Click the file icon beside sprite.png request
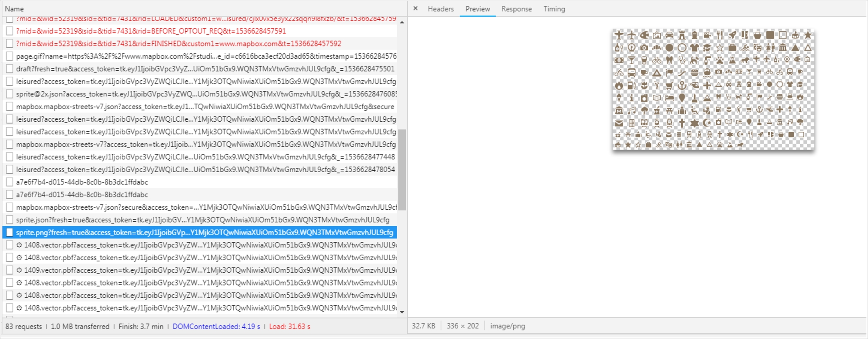This screenshot has width=868, height=339. [x=10, y=233]
